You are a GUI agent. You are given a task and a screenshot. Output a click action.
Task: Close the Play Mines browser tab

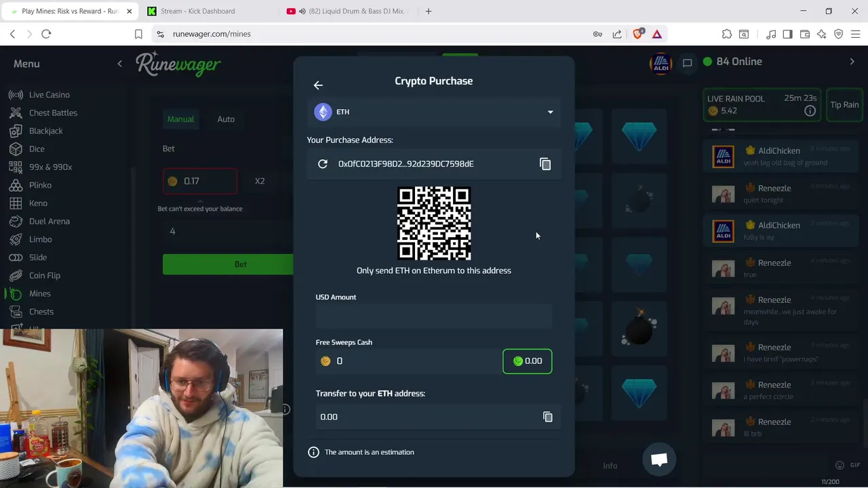coord(129,11)
